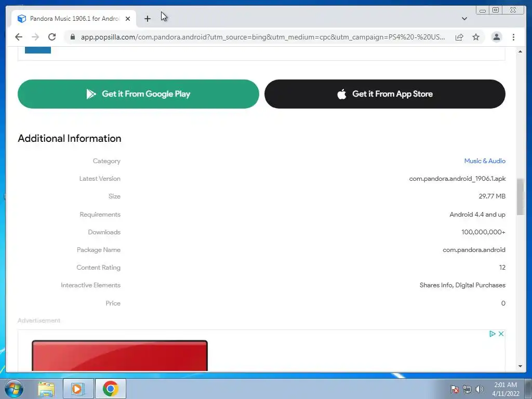532x399 pixels.
Task: Open the Chrome profile avatar
Action: click(x=496, y=37)
